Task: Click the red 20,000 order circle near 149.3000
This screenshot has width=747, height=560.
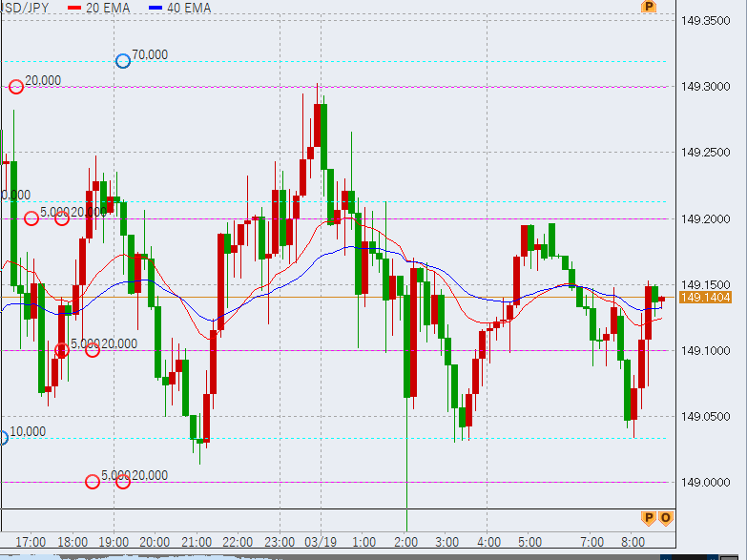Action: (16, 87)
